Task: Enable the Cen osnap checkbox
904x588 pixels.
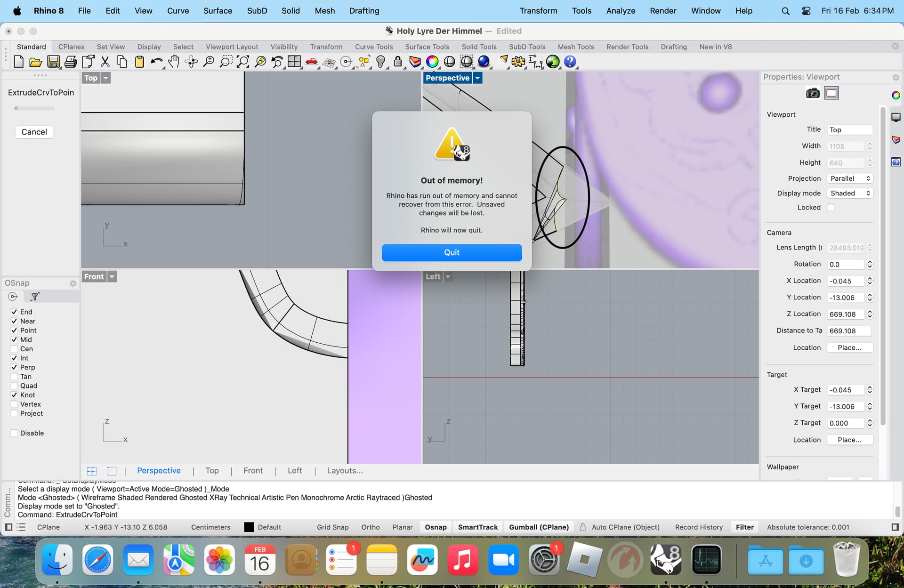Action: point(14,349)
